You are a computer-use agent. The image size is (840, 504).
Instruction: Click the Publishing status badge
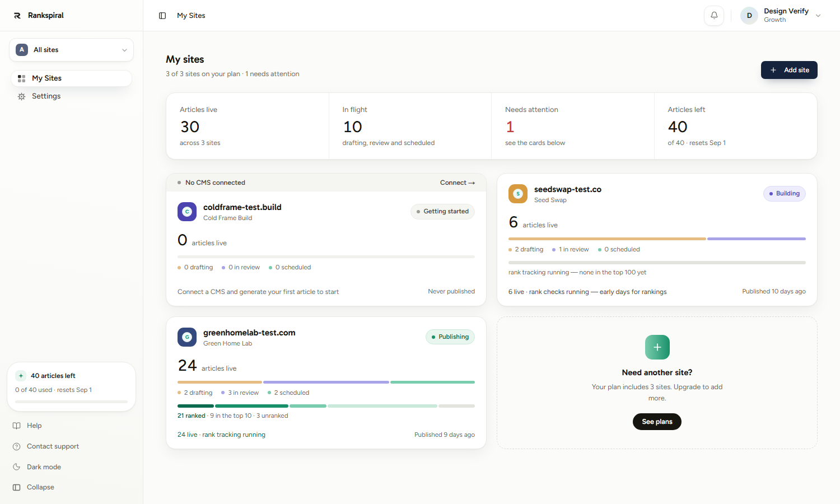450,337
